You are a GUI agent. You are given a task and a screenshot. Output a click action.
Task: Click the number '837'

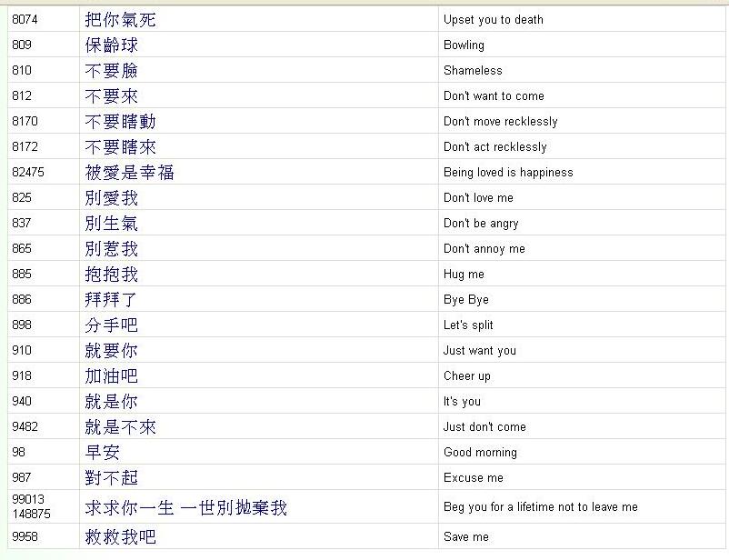pyautogui.click(x=22, y=224)
